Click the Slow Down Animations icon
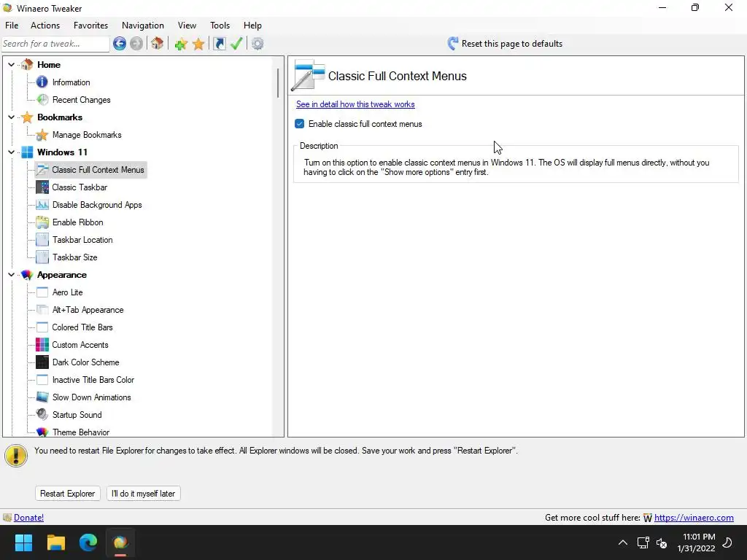This screenshot has width=747, height=560. (x=42, y=397)
